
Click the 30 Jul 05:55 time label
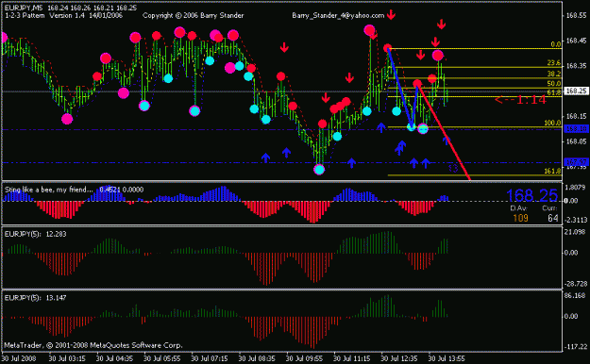(x=162, y=358)
